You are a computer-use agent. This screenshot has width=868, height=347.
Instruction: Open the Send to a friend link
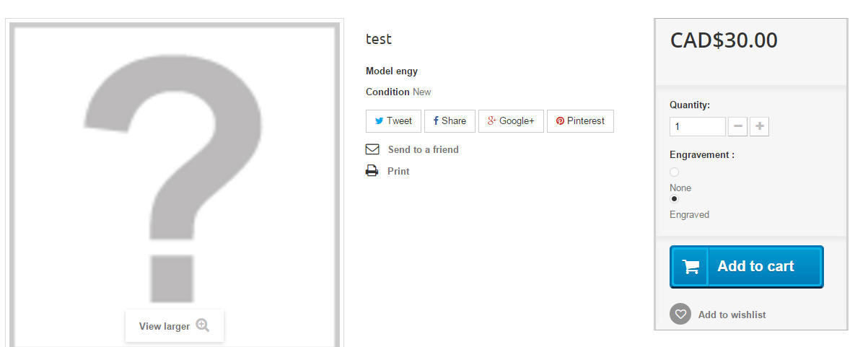(424, 149)
